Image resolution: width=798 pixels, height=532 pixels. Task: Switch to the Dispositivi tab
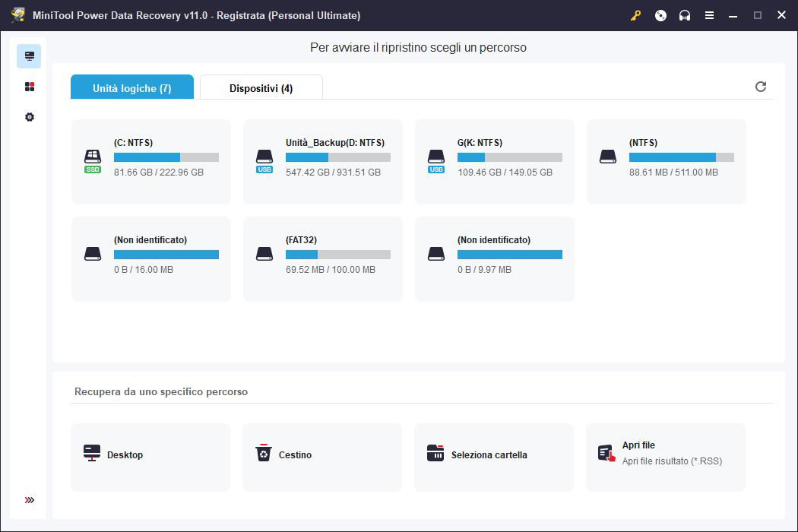point(261,88)
